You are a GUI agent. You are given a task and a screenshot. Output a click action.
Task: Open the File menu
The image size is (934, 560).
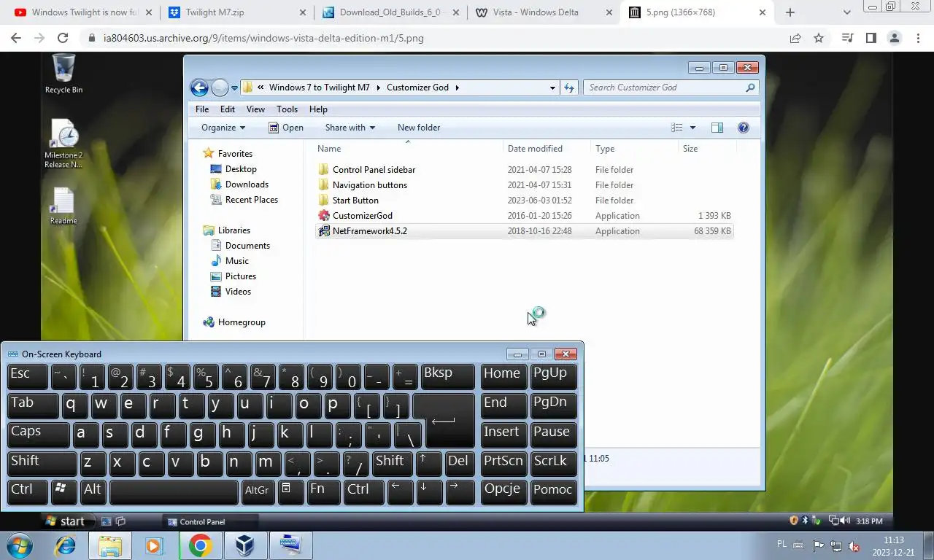click(202, 109)
